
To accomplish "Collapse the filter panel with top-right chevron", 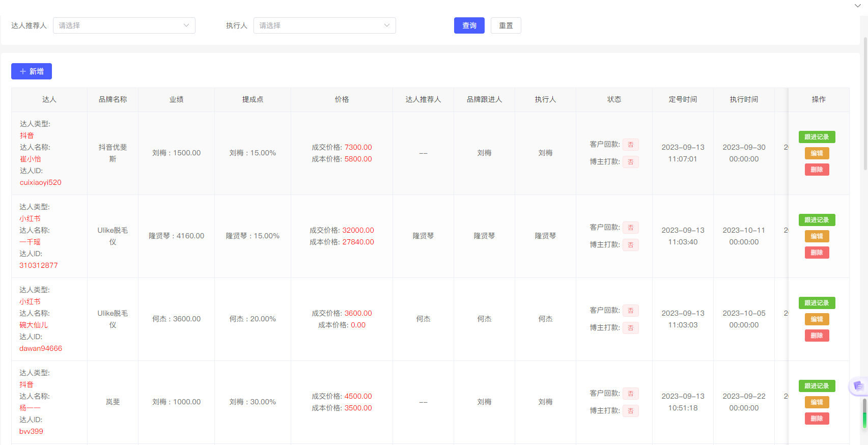I will click(858, 6).
